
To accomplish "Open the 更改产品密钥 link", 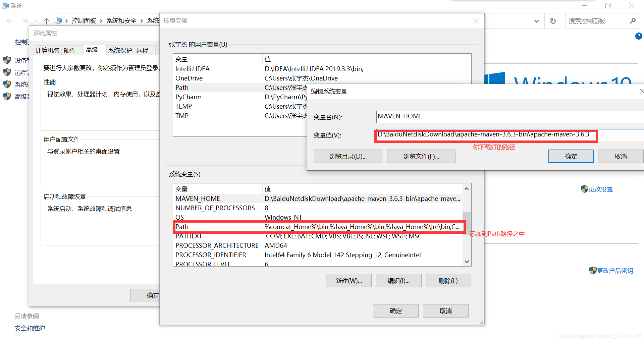I will [615, 271].
